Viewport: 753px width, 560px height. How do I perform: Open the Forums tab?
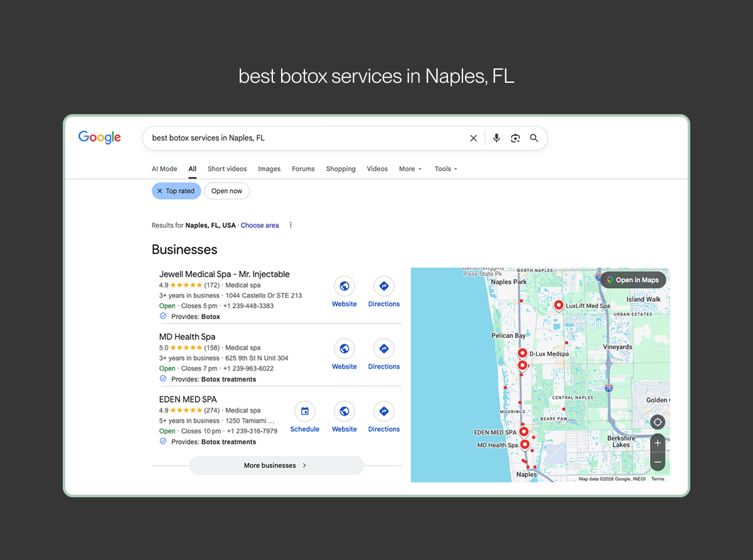(303, 169)
